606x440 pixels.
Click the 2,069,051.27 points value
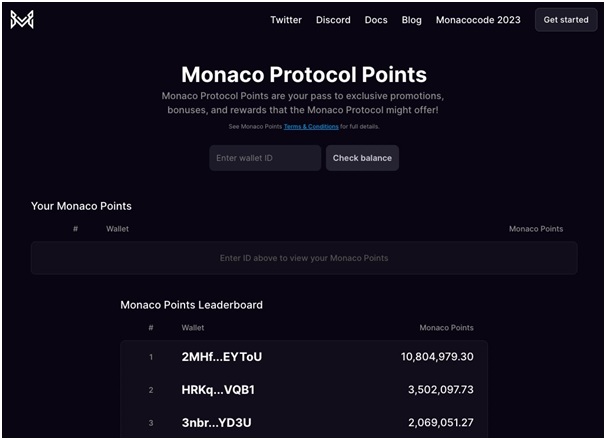click(x=441, y=423)
